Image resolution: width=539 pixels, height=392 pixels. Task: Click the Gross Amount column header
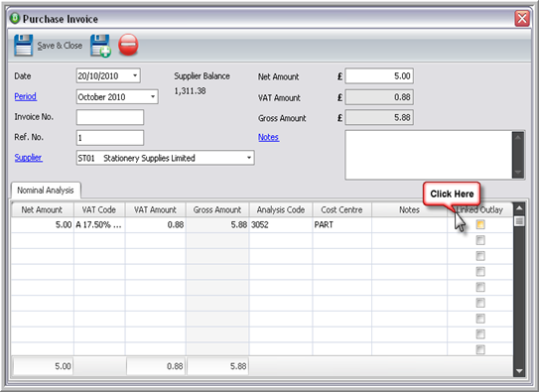coord(217,209)
